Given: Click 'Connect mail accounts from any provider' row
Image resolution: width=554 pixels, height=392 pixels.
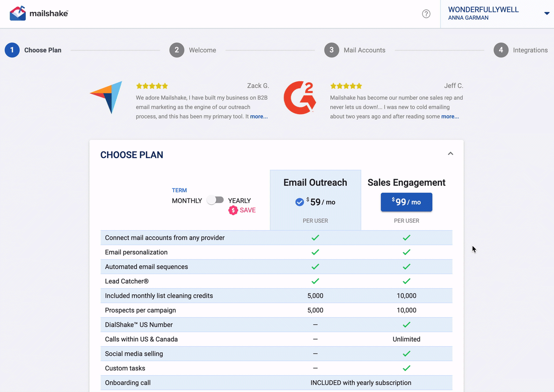Looking at the screenshot, I should tap(276, 238).
